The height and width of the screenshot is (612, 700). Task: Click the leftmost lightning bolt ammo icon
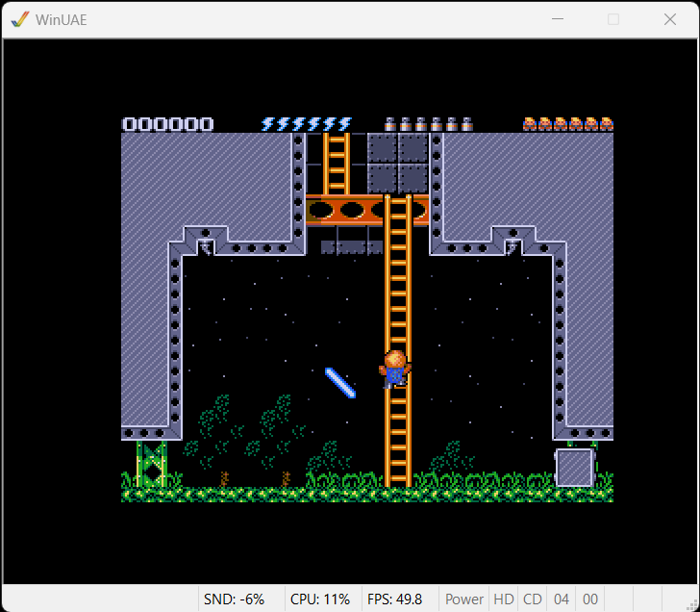[x=268, y=124]
